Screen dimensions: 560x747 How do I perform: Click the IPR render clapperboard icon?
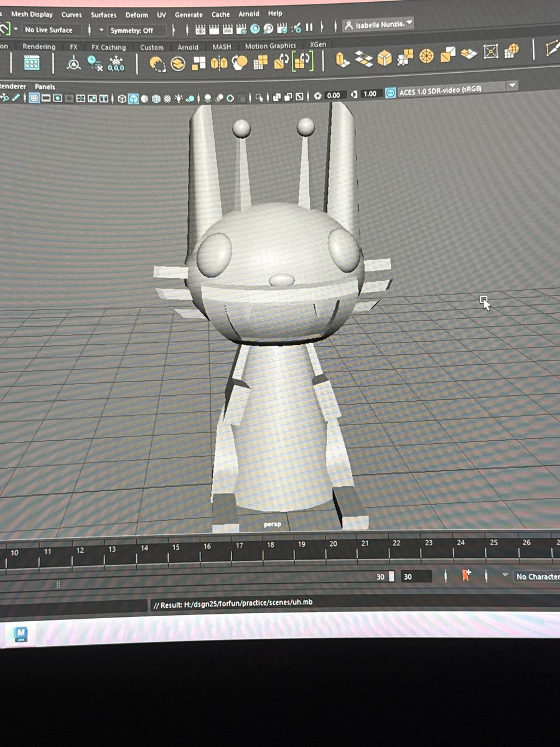click(x=228, y=29)
